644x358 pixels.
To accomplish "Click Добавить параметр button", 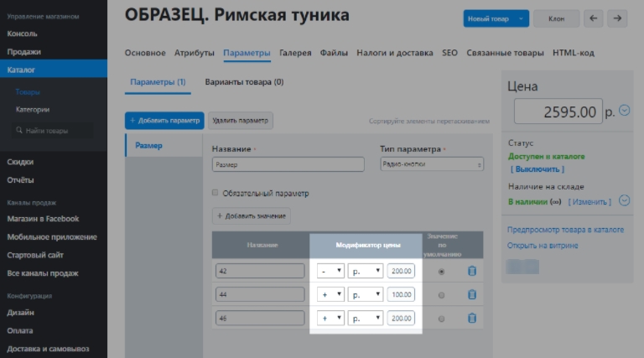I will 164,121.
